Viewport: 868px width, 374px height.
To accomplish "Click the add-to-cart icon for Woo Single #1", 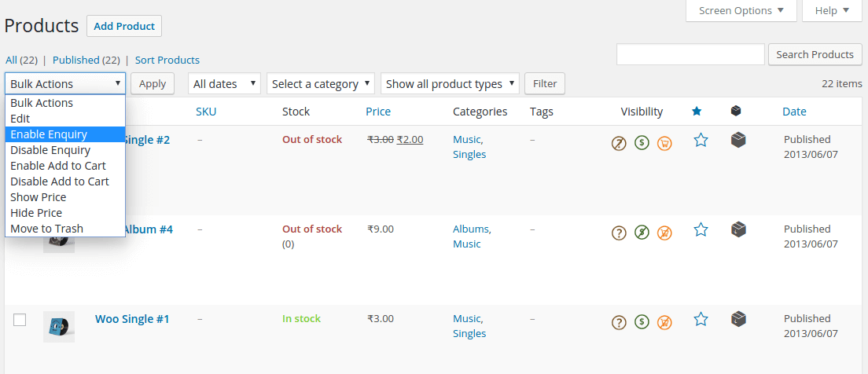I will click(x=664, y=322).
